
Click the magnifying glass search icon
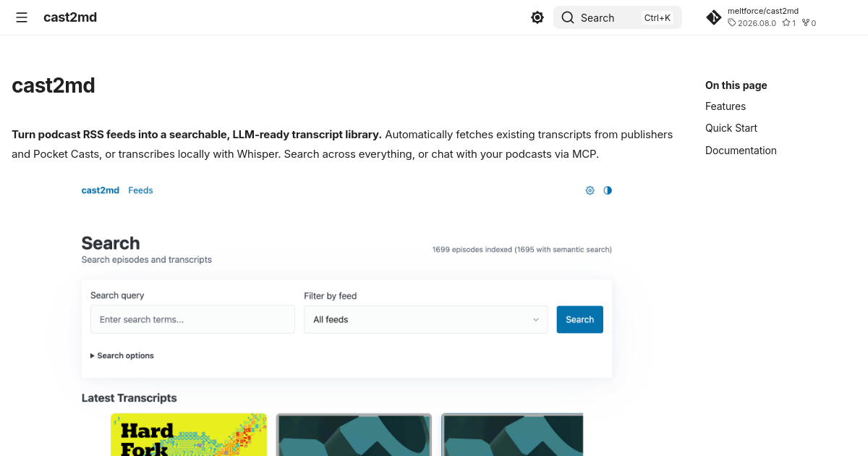[568, 17]
